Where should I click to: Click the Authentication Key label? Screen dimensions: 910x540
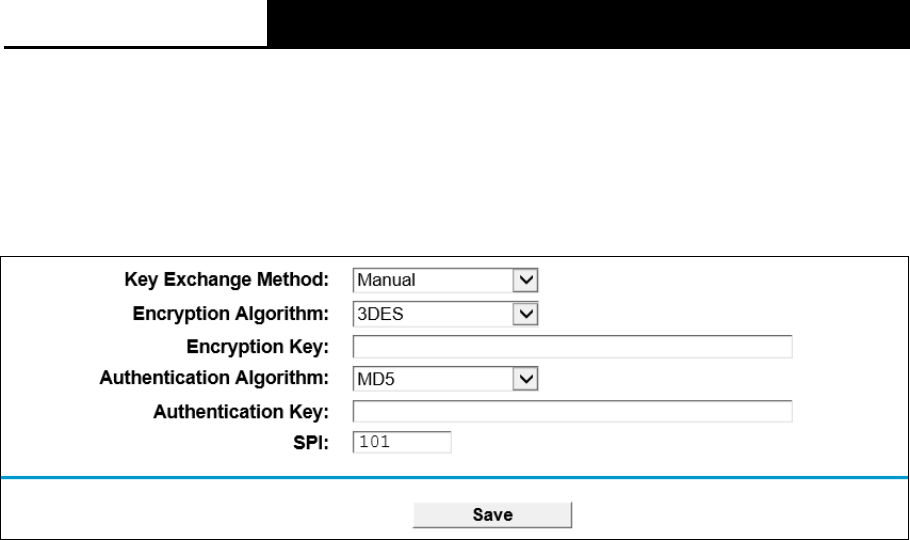point(241,412)
